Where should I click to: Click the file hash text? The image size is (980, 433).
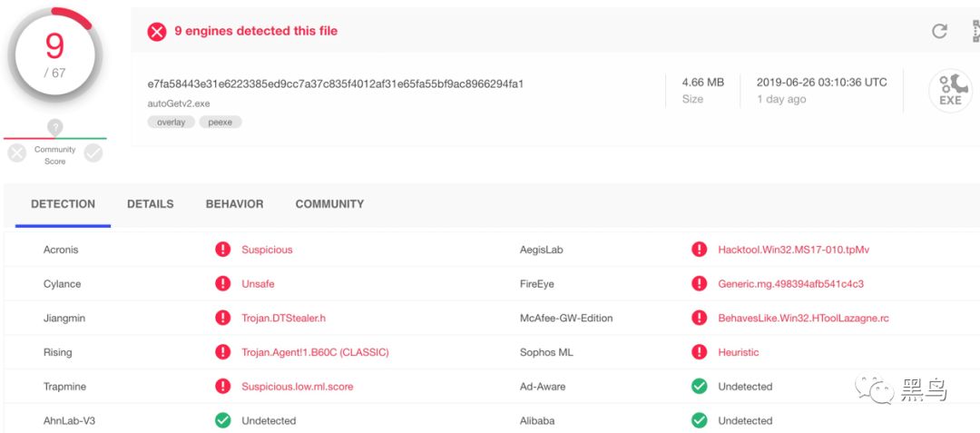(336, 84)
